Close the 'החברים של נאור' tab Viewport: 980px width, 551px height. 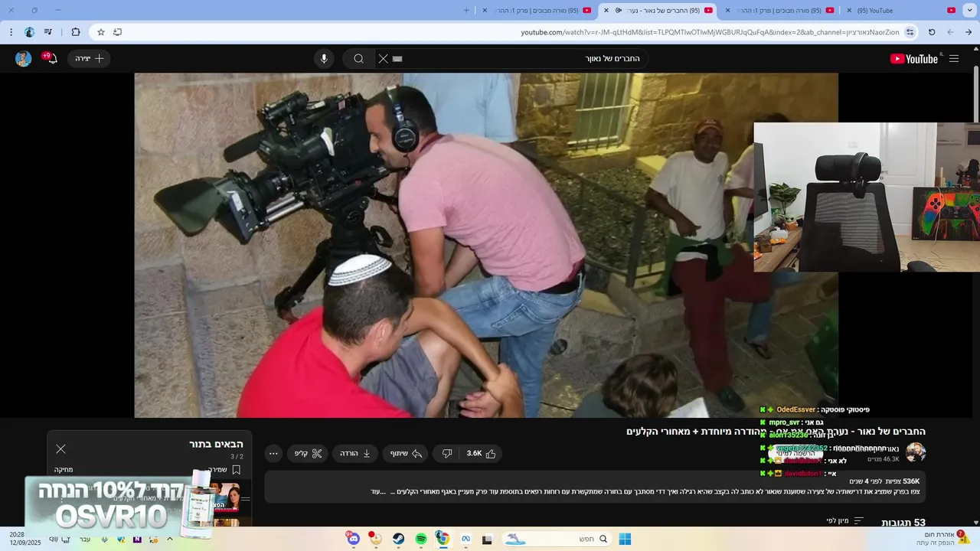click(x=606, y=11)
